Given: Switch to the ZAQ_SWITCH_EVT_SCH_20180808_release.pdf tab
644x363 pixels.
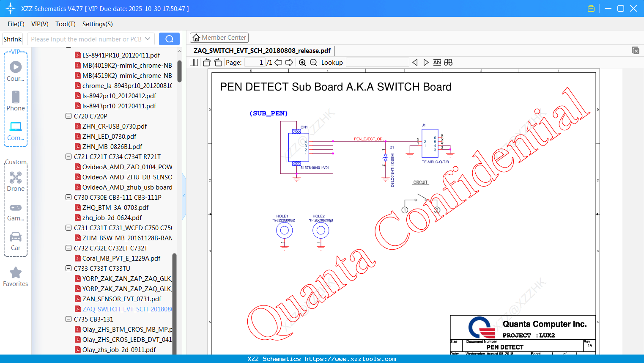Looking at the screenshot, I should click(262, 50).
